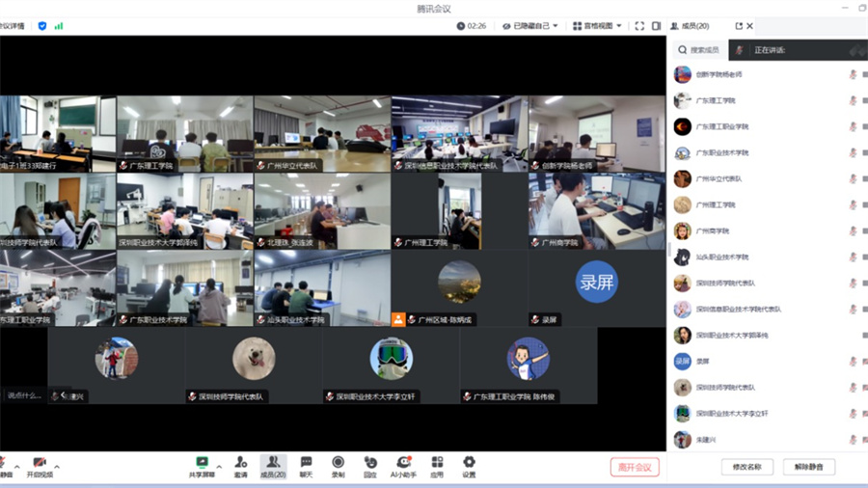Click the 解除静音 unmute button

tap(809, 467)
